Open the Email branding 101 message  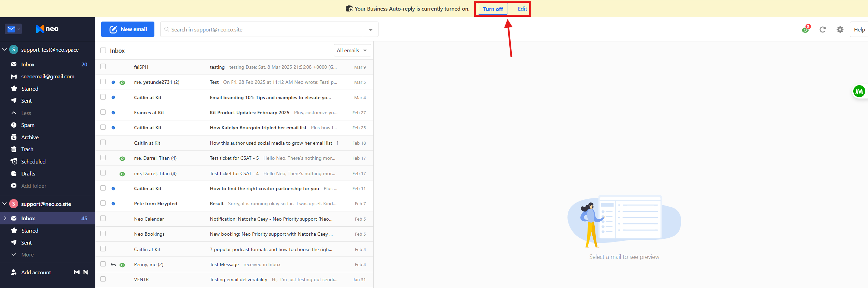pos(234,97)
